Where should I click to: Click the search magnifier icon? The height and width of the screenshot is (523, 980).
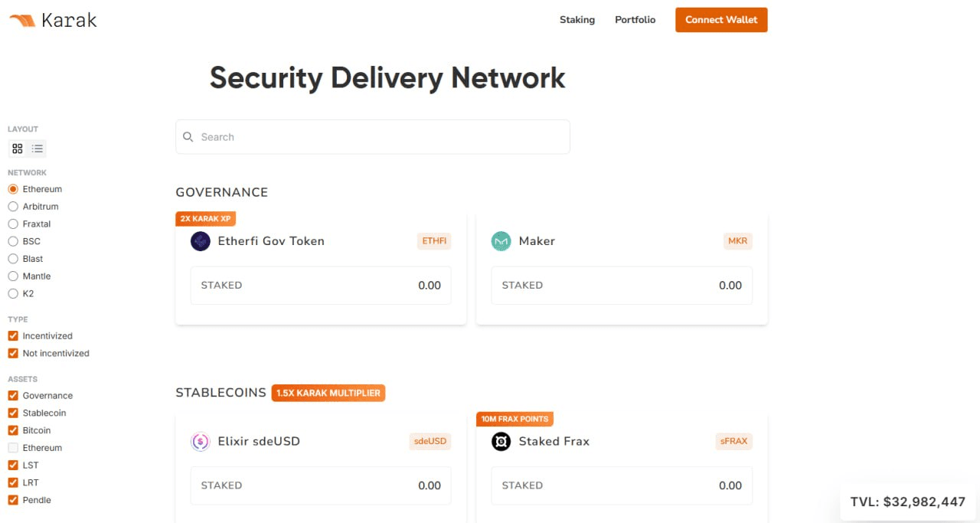click(x=188, y=137)
